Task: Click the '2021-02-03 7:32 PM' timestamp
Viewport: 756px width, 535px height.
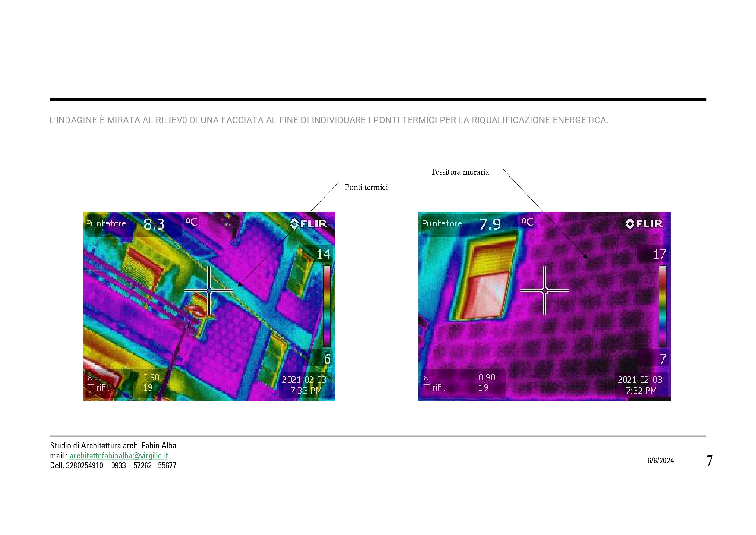Action: coord(640,385)
